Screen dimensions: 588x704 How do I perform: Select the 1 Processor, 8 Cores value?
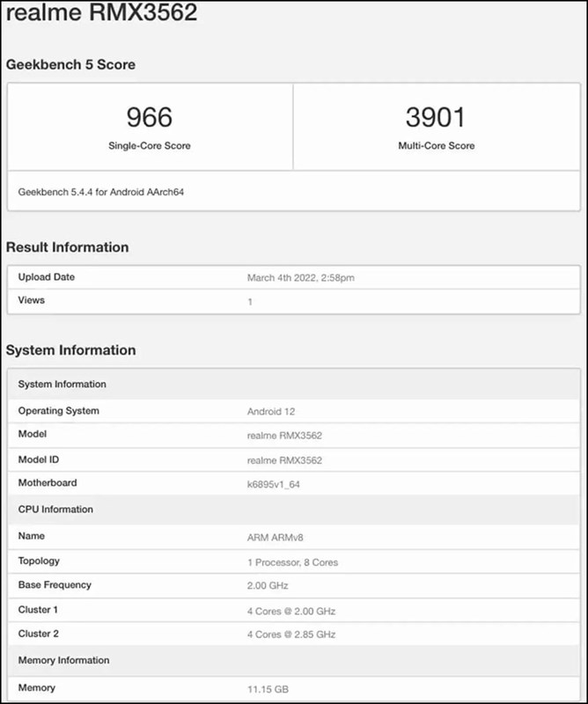point(292,562)
